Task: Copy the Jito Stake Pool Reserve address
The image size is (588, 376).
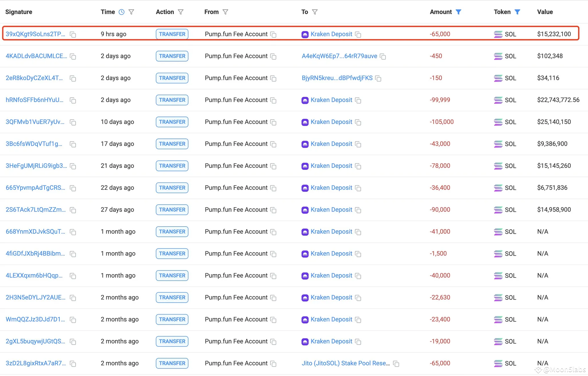Action: (x=396, y=364)
